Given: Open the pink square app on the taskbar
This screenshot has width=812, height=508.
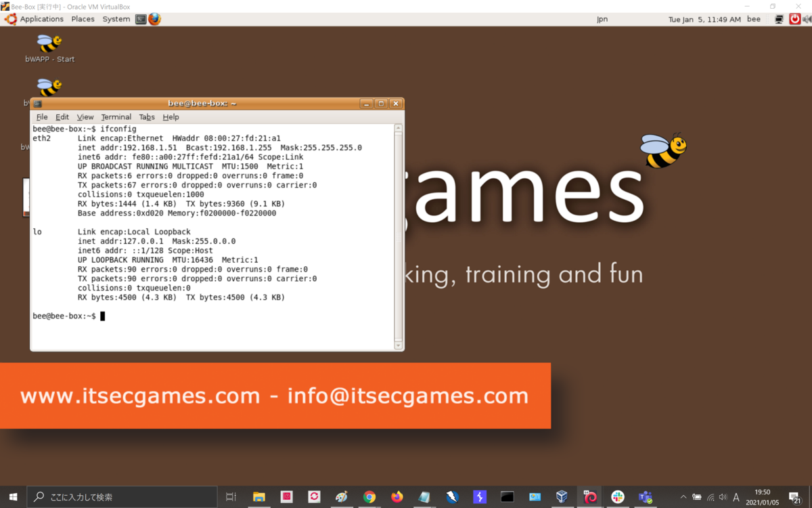Looking at the screenshot, I should point(286,496).
